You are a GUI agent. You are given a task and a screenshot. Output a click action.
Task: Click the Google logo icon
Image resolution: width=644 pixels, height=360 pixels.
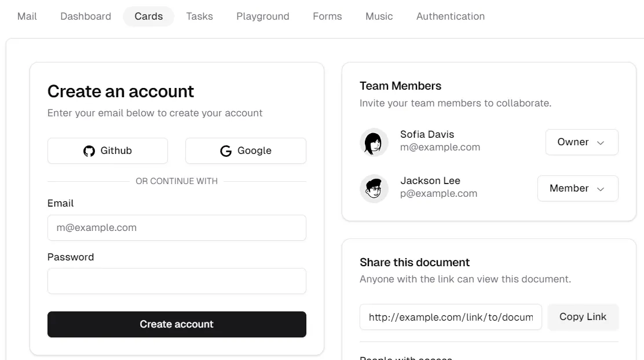[225, 150]
